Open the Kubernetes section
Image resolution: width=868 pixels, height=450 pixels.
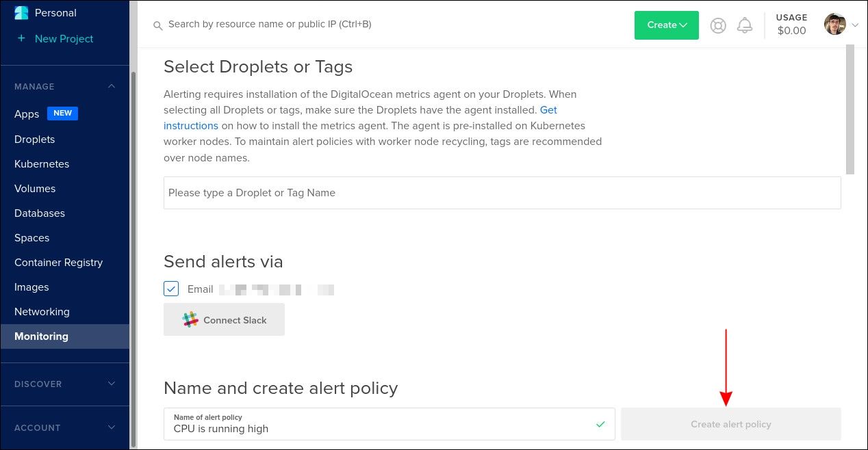[42, 163]
